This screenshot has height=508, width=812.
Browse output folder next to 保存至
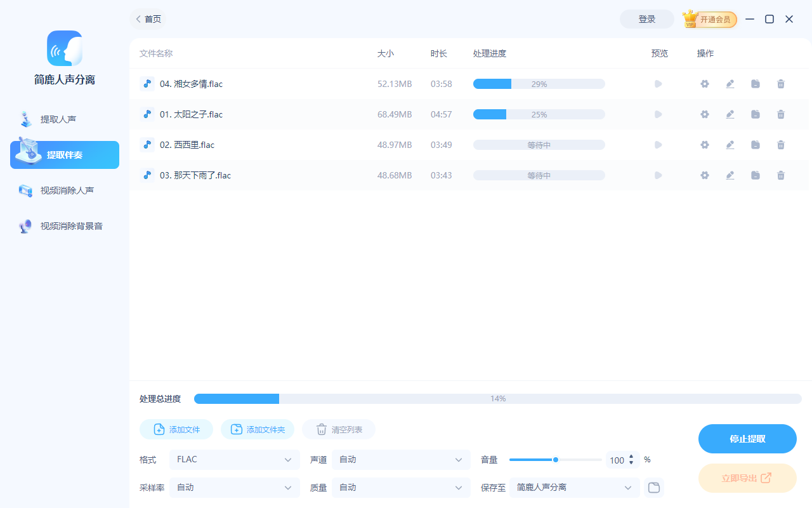(653, 488)
